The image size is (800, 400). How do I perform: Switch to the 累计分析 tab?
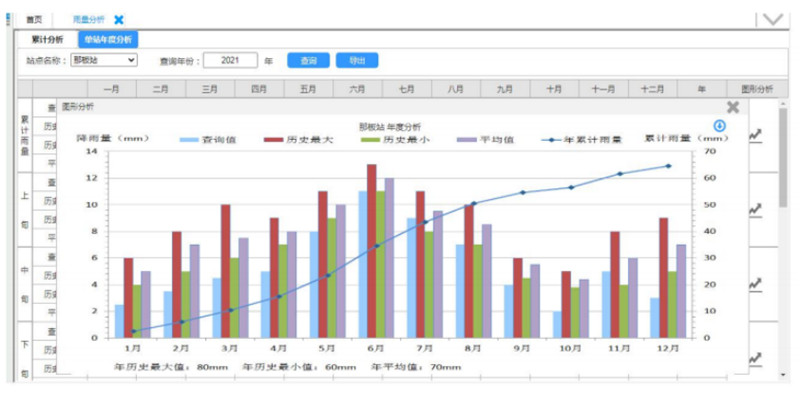coord(46,40)
